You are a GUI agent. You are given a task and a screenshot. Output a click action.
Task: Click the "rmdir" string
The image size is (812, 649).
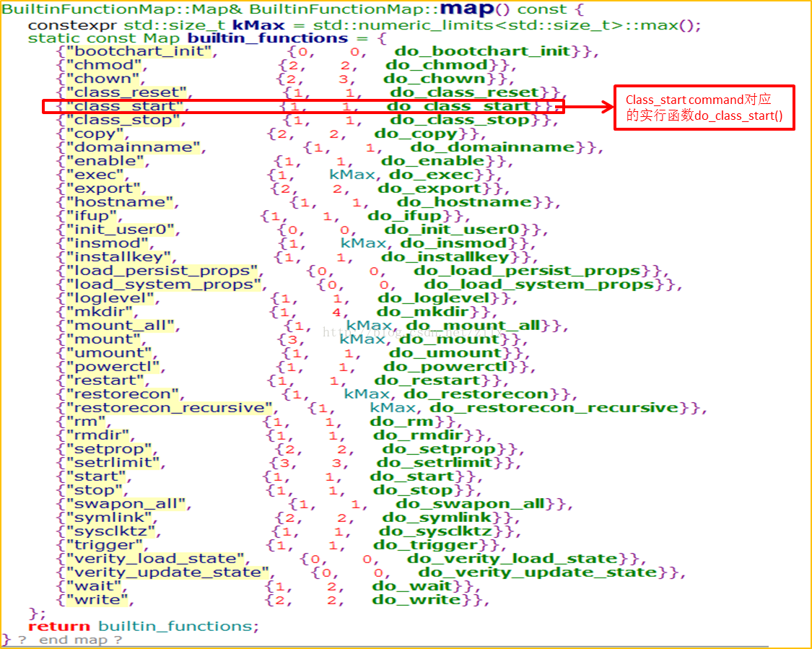[97, 435]
